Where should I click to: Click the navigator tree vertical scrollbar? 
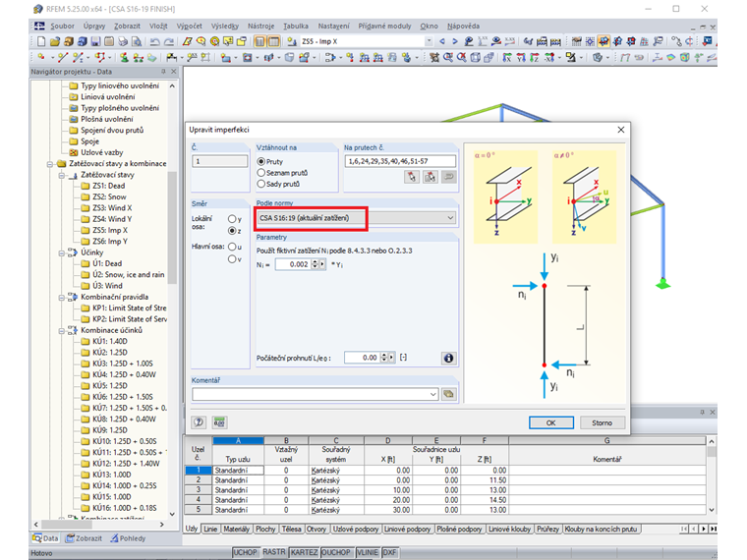(172, 229)
